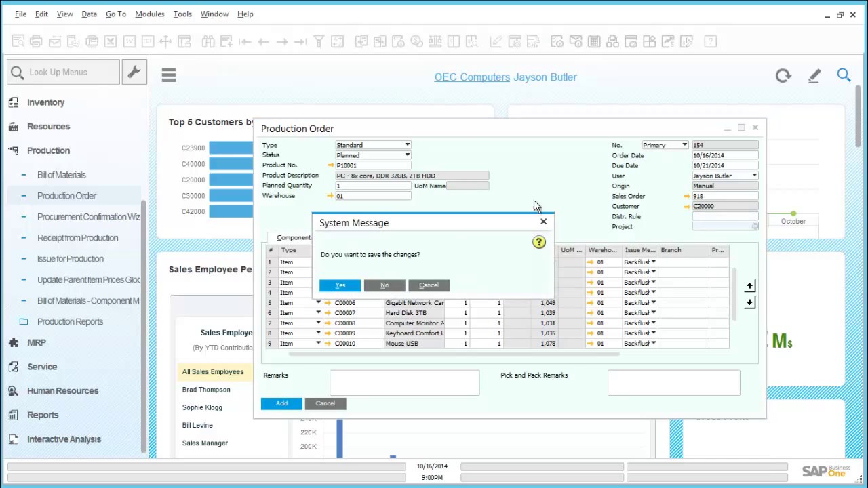868x488 pixels.
Task: Open the Go To menu
Action: coord(115,14)
